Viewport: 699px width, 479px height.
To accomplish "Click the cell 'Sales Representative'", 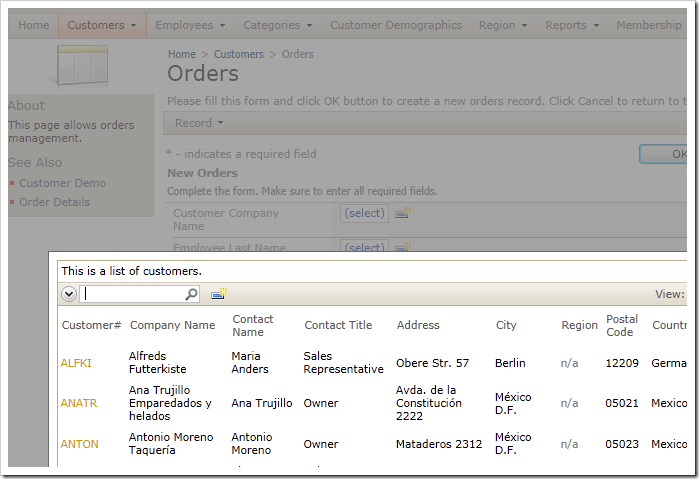I will tap(343, 363).
